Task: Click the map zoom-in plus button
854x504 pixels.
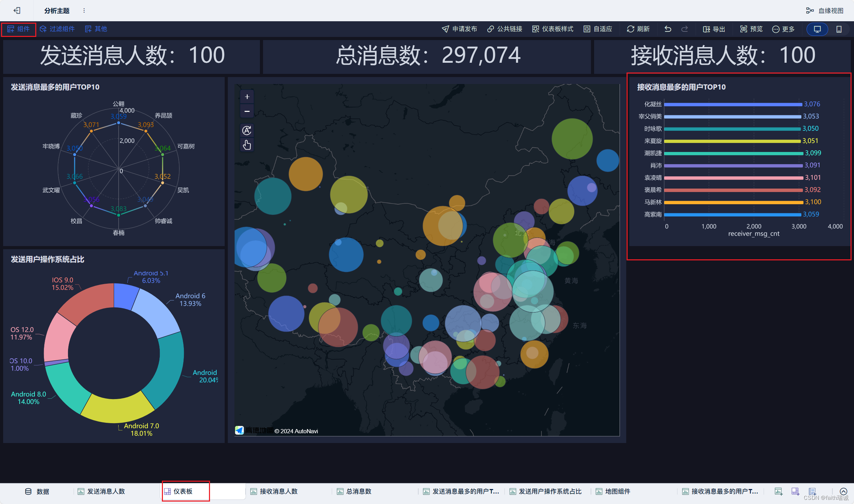Action: pyautogui.click(x=247, y=97)
